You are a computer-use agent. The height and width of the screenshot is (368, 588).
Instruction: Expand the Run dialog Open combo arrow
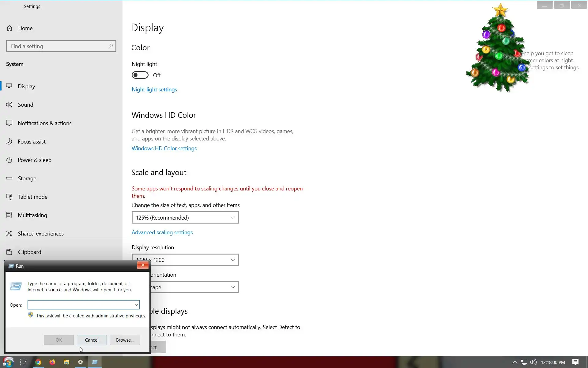136,305
